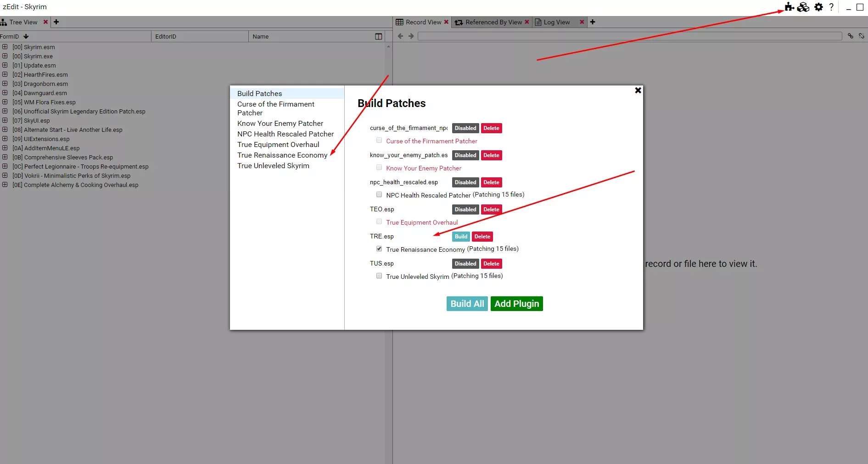Expand the [01] Update.esm node
This screenshot has width=868, height=464.
5,65
